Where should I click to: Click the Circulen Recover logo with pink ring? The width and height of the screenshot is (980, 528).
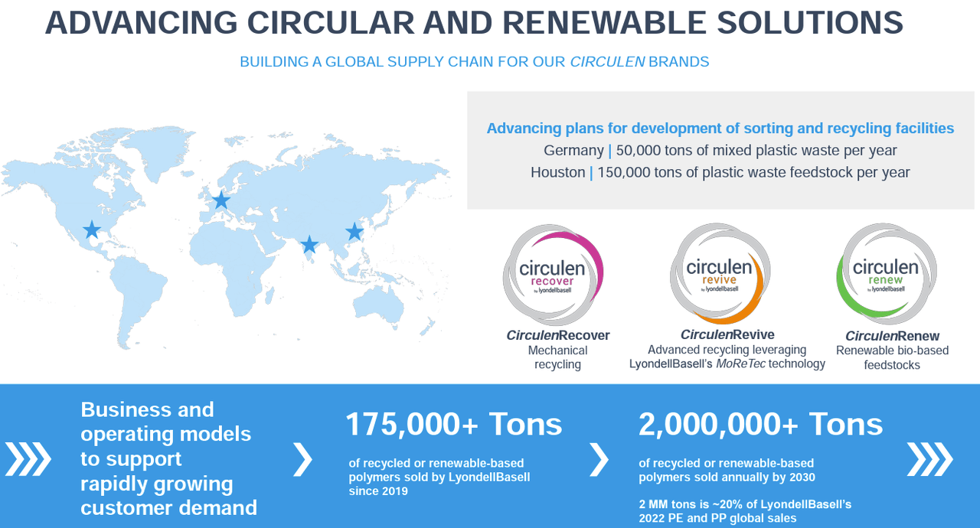point(553,275)
